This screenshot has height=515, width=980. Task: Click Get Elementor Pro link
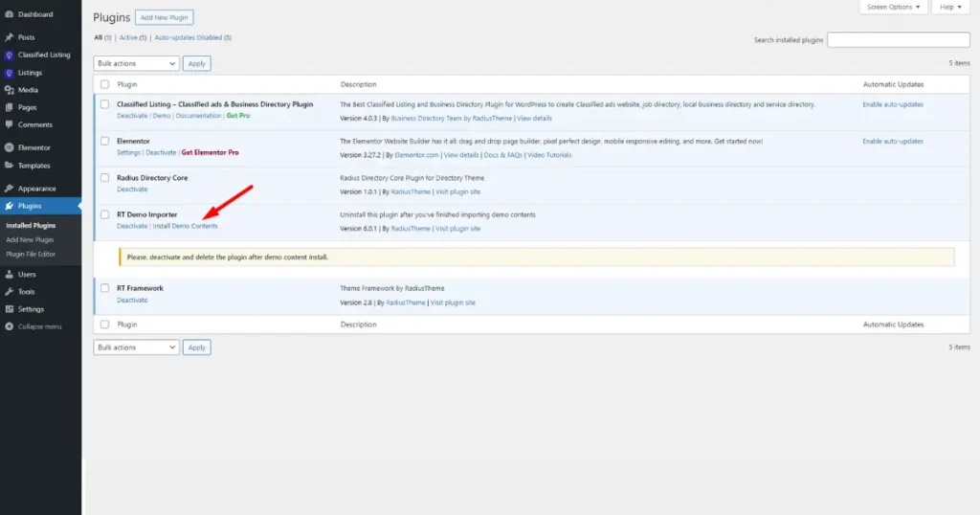tap(210, 152)
